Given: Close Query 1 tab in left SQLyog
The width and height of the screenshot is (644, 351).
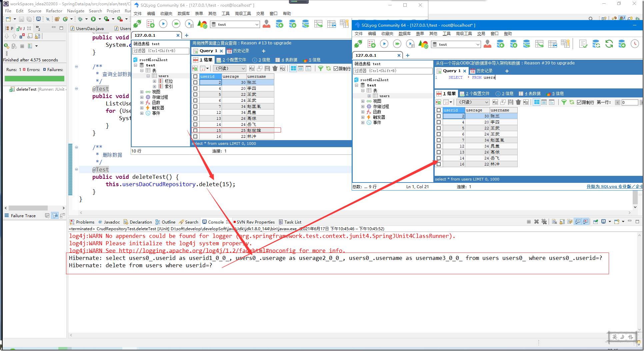Looking at the screenshot, I should (x=221, y=51).
